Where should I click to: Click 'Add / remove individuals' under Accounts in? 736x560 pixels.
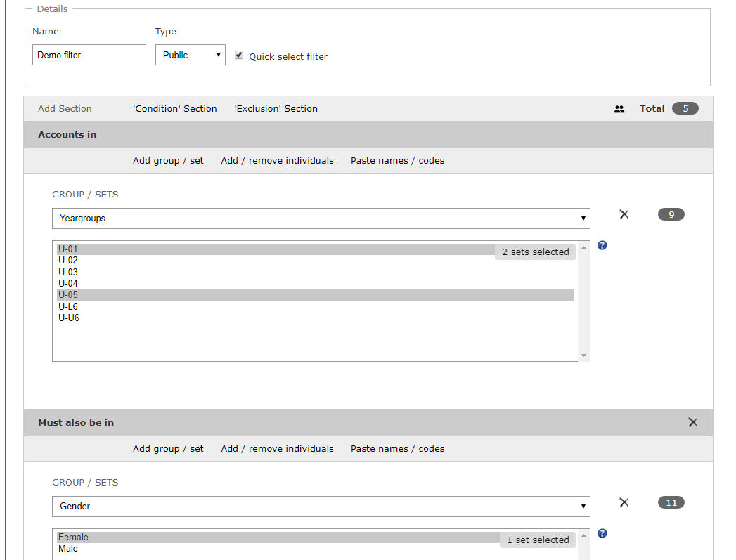click(x=278, y=160)
